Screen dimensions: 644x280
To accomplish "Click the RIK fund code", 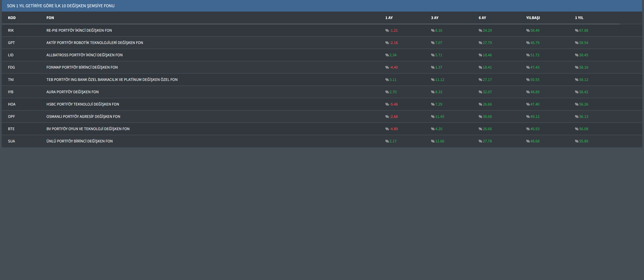I will point(11,31).
